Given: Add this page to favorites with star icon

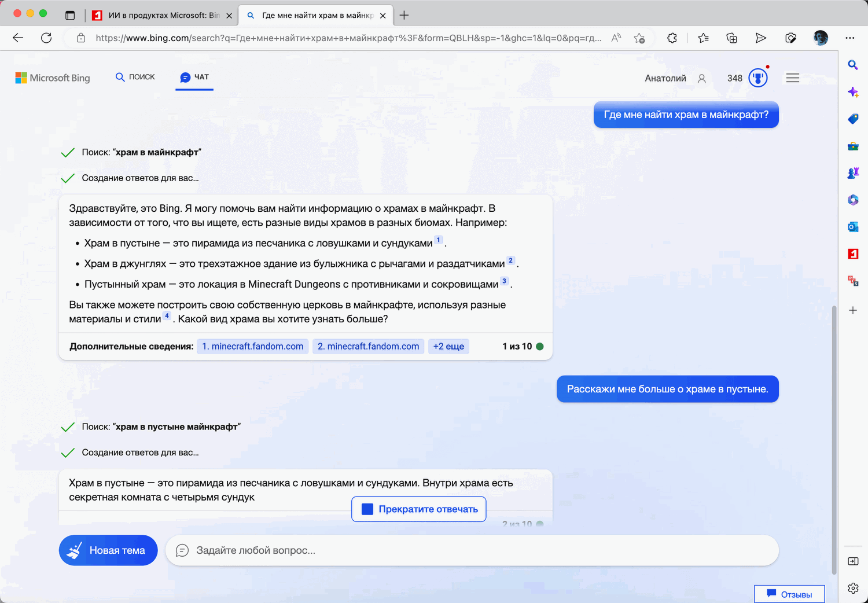Looking at the screenshot, I should click(639, 38).
